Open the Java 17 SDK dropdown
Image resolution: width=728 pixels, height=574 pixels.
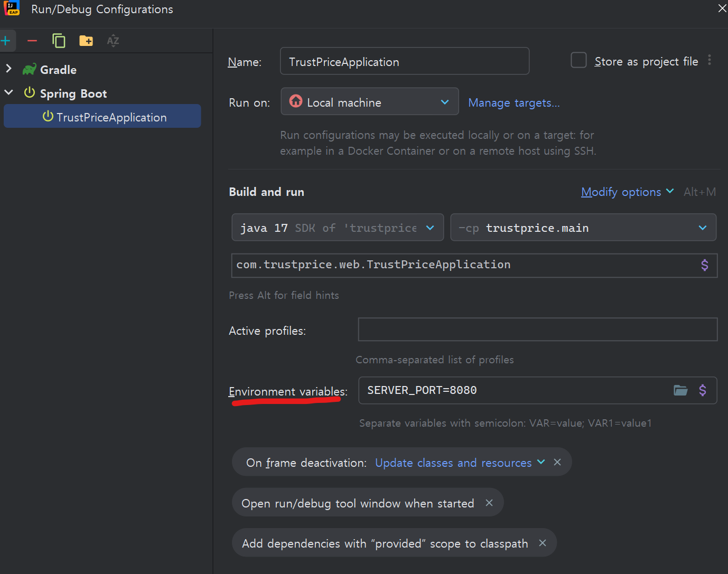tap(338, 228)
